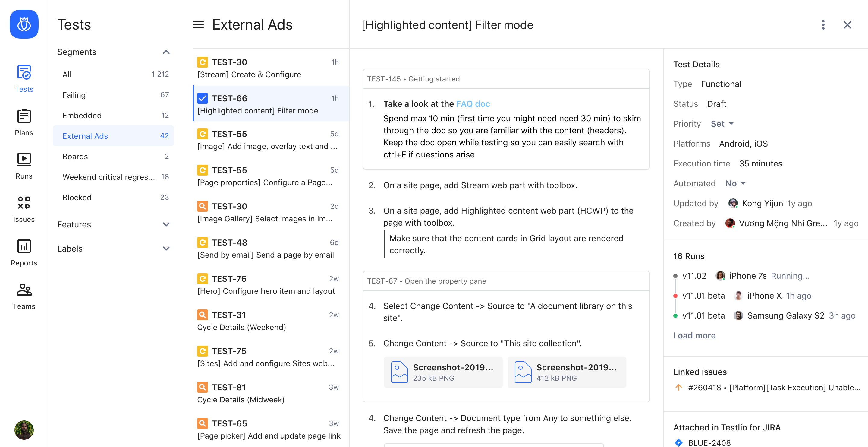Select the Failing segment
Viewport: 868px width, 447px height.
(x=74, y=95)
